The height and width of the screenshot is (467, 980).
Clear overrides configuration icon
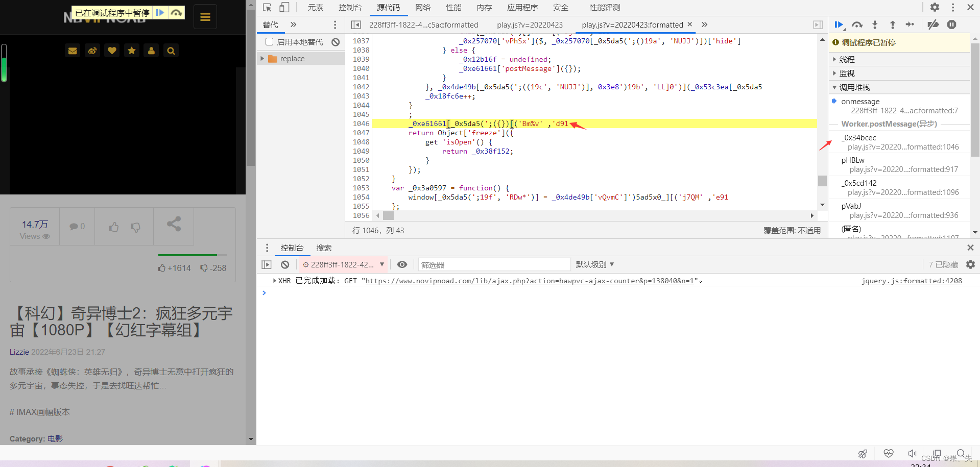[336, 42]
